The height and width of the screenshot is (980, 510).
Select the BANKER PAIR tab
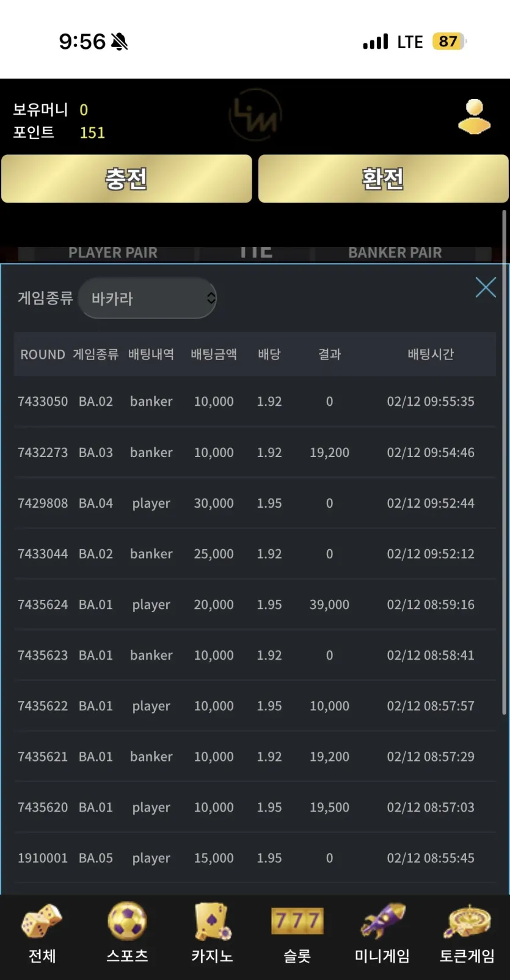(x=395, y=253)
